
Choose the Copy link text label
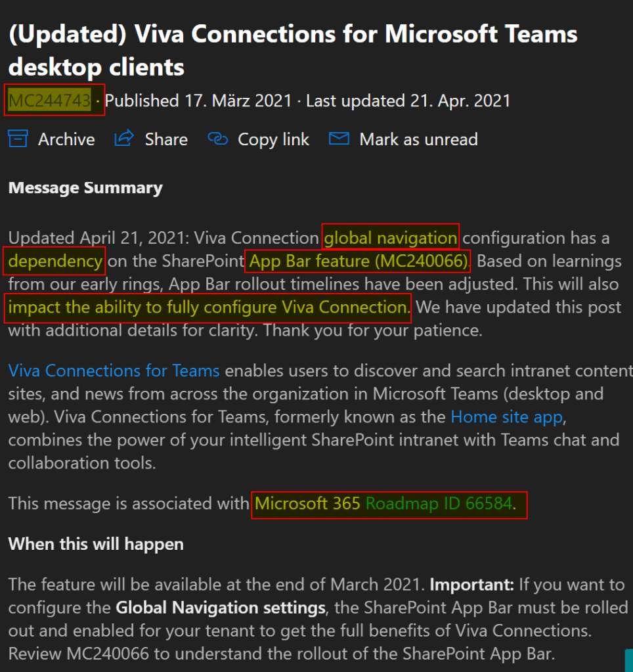coord(273,139)
